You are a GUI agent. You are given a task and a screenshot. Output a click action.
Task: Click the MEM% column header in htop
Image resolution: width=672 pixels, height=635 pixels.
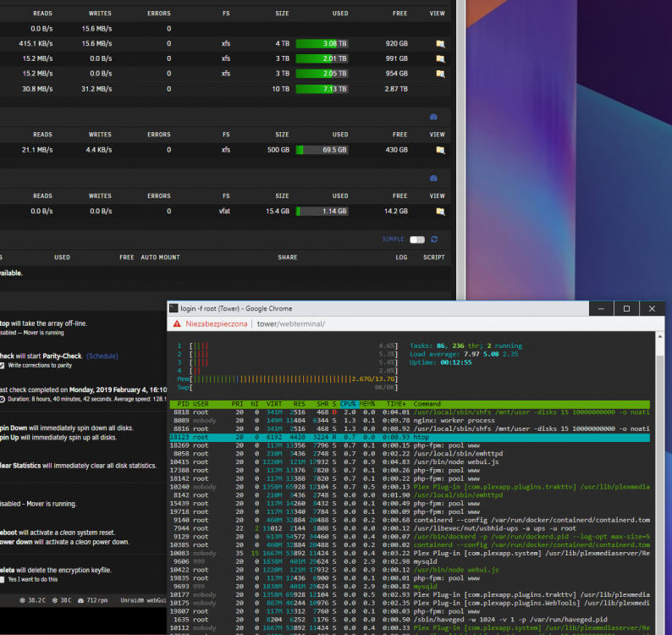point(366,404)
